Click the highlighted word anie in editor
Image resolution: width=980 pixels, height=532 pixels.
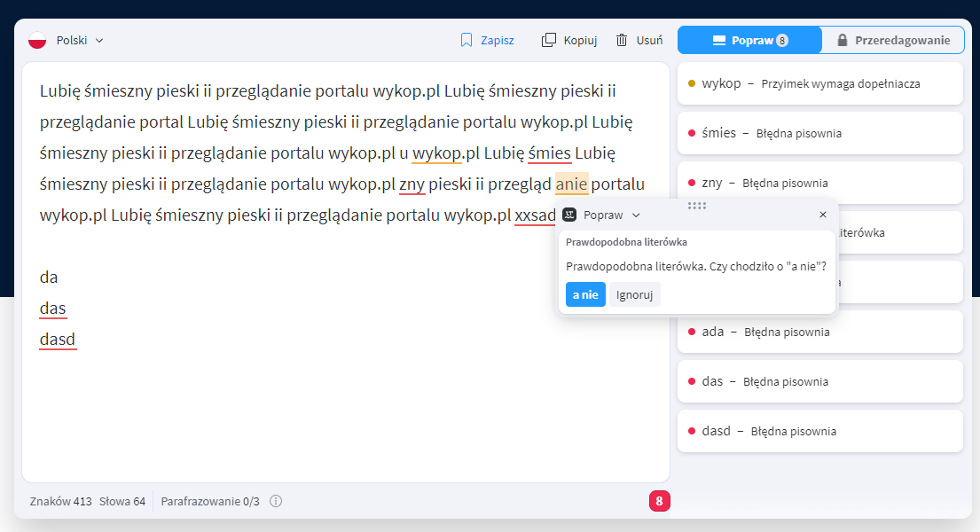click(571, 184)
